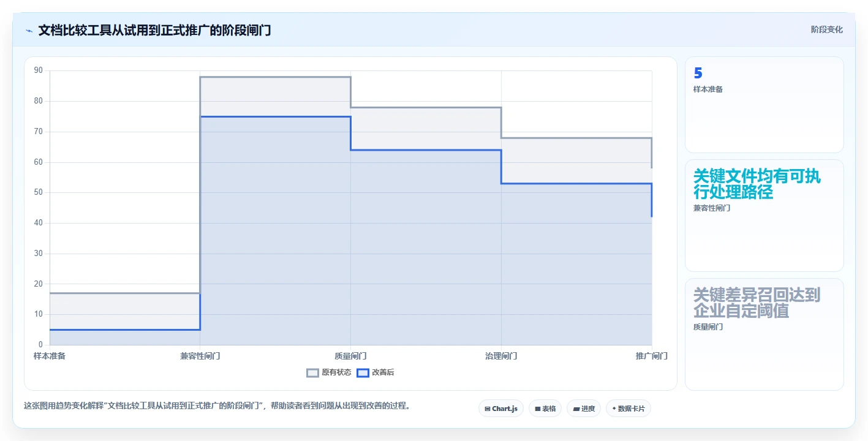This screenshot has width=868, height=441.
Task: Click the gray 原有状态 legend color box
Action: (x=313, y=372)
